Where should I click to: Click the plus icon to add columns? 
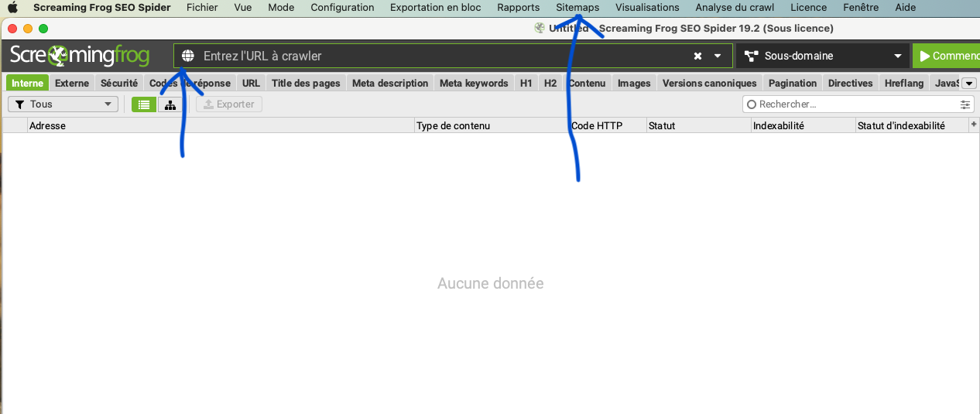(974, 124)
